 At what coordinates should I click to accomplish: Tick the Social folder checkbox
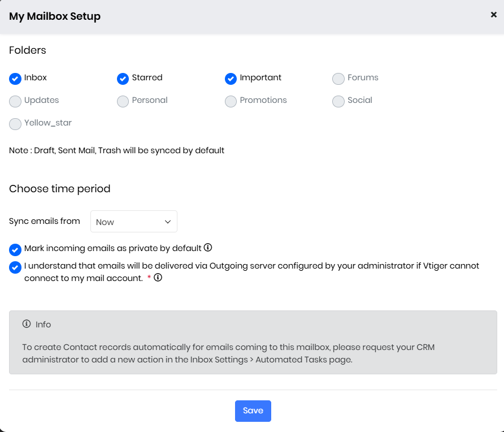[x=338, y=101]
